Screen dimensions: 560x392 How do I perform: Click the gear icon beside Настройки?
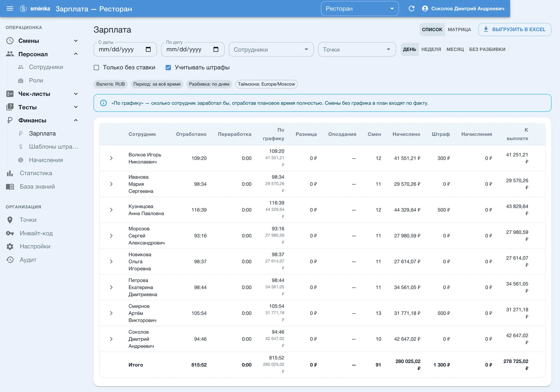click(10, 247)
